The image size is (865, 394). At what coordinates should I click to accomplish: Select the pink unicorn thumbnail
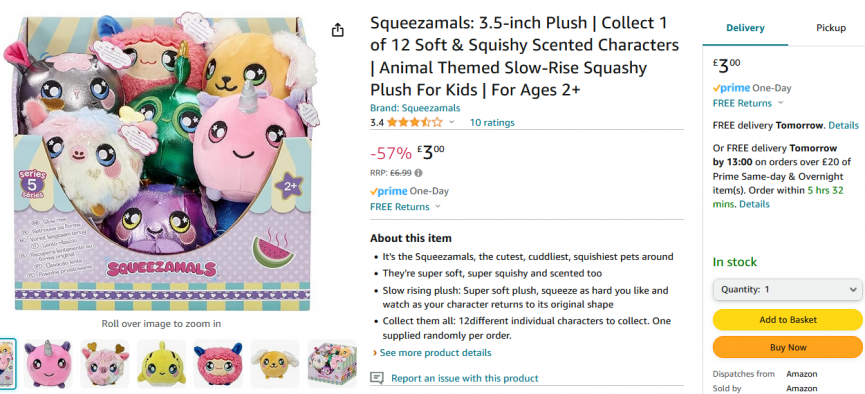tap(48, 364)
